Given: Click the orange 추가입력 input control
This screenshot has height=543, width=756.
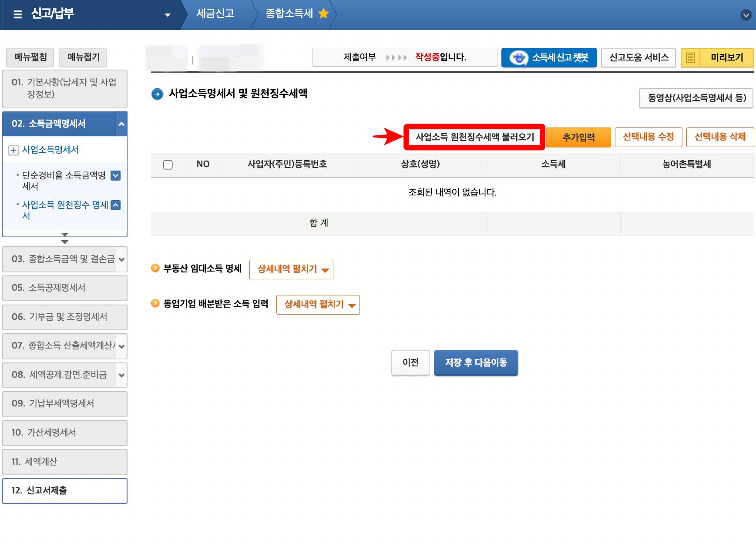Looking at the screenshot, I should tap(578, 137).
